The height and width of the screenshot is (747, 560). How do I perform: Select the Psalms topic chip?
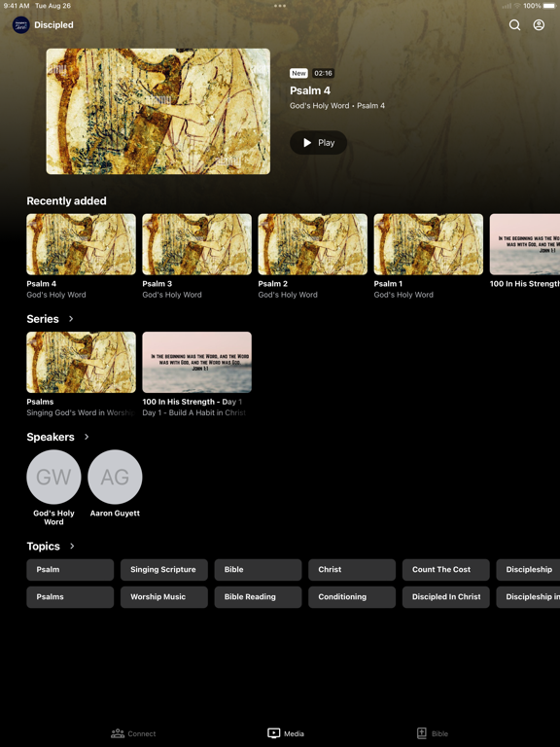tap(70, 597)
